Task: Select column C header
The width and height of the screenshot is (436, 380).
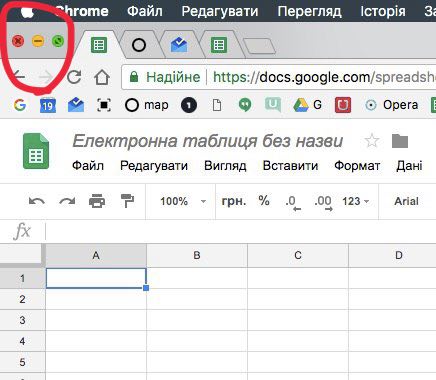Action: [x=298, y=256]
